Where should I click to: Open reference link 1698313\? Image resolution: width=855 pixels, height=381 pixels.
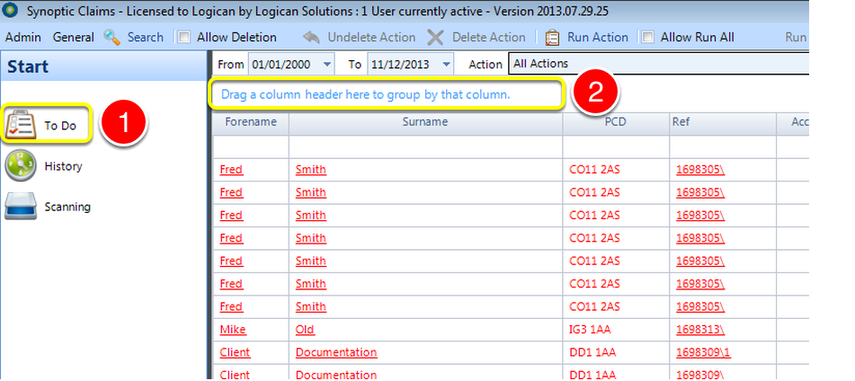(701, 330)
